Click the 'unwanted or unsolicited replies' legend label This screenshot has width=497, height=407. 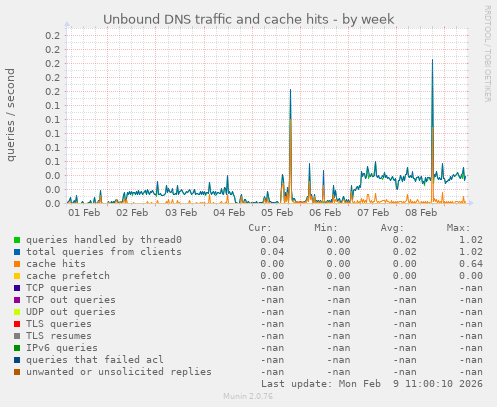coord(119,372)
